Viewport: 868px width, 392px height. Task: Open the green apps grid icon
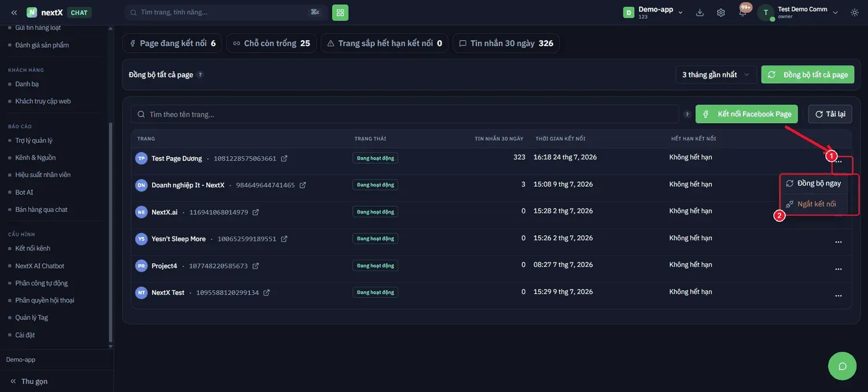[340, 12]
